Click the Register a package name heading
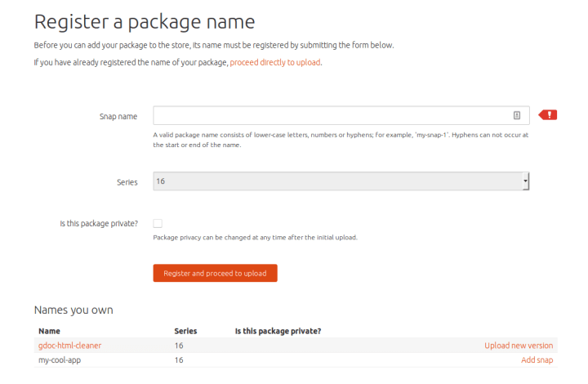Viewport: 588px width, 384px height. tap(145, 21)
